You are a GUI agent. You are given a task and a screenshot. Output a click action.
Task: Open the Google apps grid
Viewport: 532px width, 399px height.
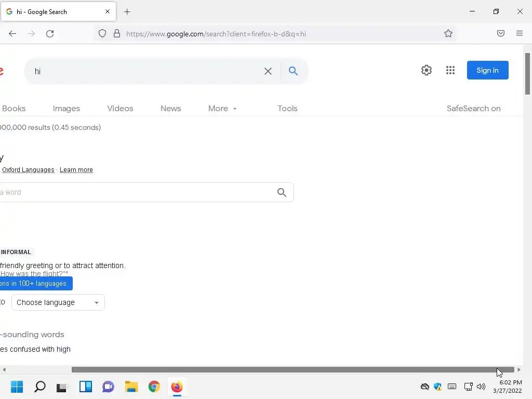450,70
